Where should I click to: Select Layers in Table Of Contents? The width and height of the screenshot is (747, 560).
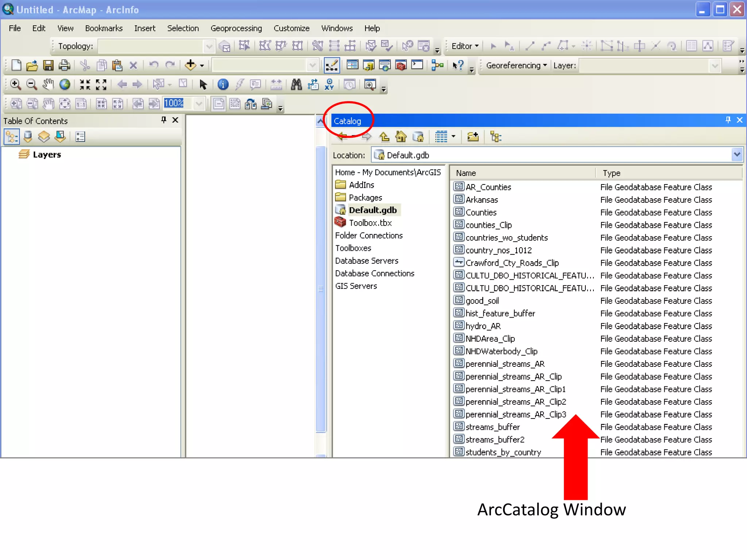click(47, 155)
